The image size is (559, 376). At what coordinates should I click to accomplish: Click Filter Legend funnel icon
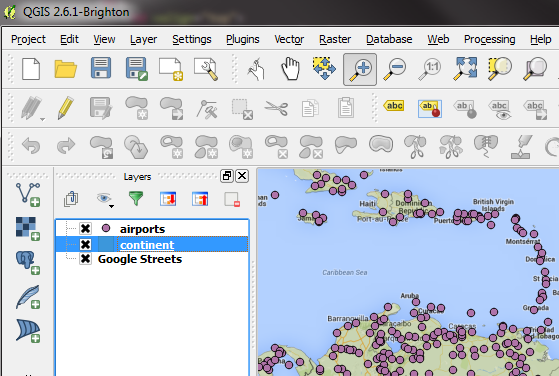[136, 199]
